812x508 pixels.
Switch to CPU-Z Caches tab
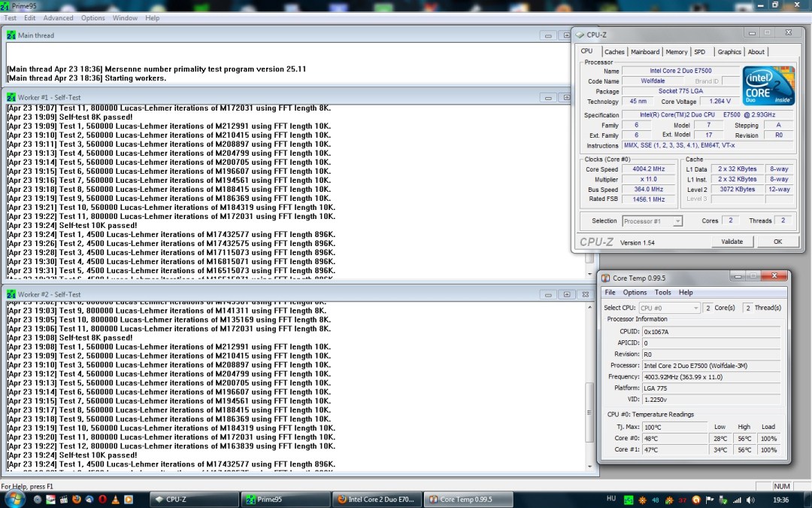click(614, 52)
